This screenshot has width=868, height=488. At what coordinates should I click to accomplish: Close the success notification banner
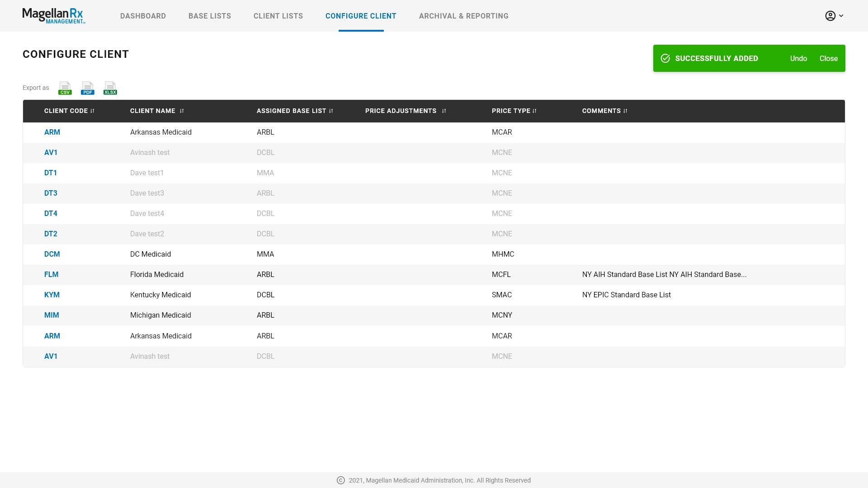[x=828, y=59]
